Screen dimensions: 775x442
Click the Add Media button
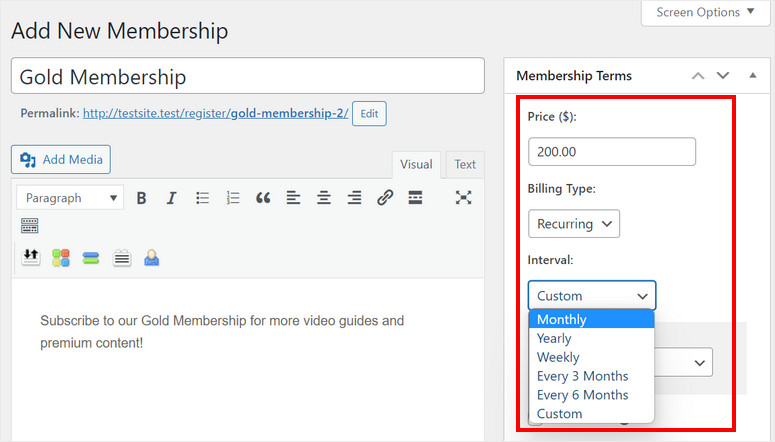(x=61, y=160)
